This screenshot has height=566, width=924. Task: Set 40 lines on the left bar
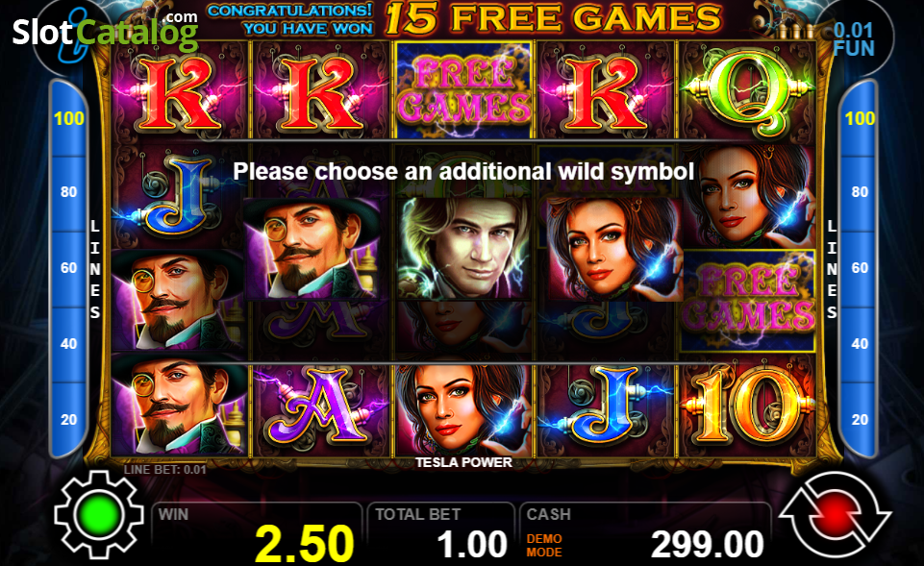click(69, 343)
